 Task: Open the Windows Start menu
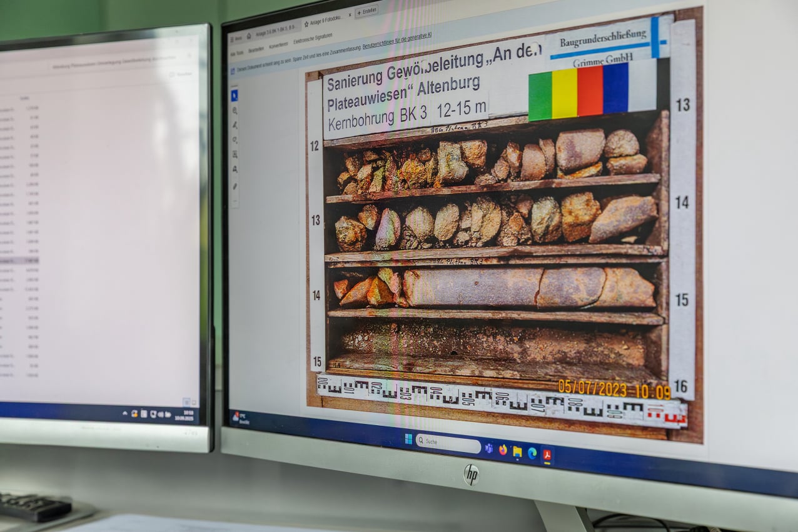(x=408, y=439)
